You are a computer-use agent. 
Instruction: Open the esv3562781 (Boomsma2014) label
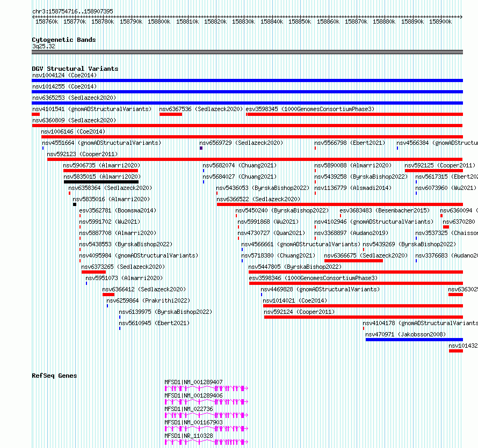[118, 210]
